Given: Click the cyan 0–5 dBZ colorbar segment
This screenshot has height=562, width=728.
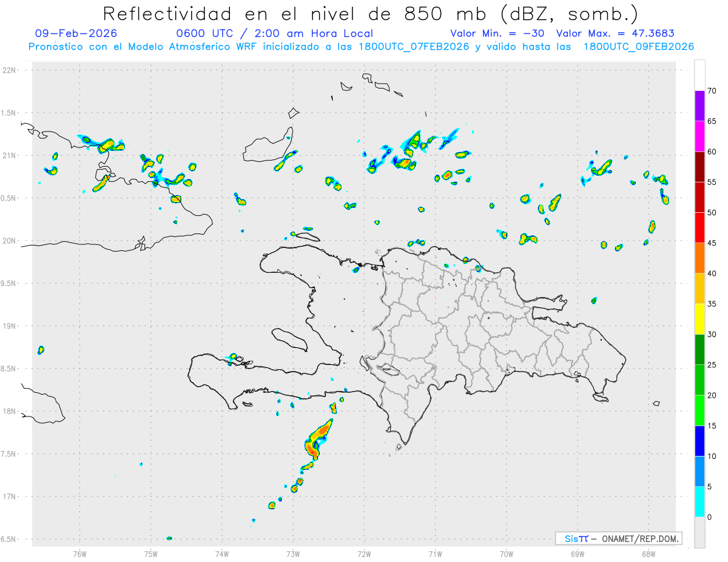Looking at the screenshot, I should click(x=699, y=502).
